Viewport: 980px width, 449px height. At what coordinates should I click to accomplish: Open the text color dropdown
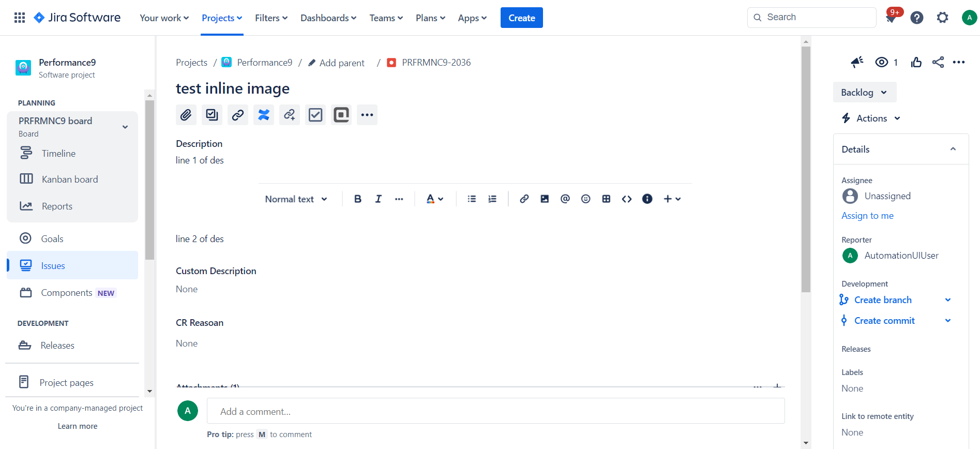coord(435,199)
